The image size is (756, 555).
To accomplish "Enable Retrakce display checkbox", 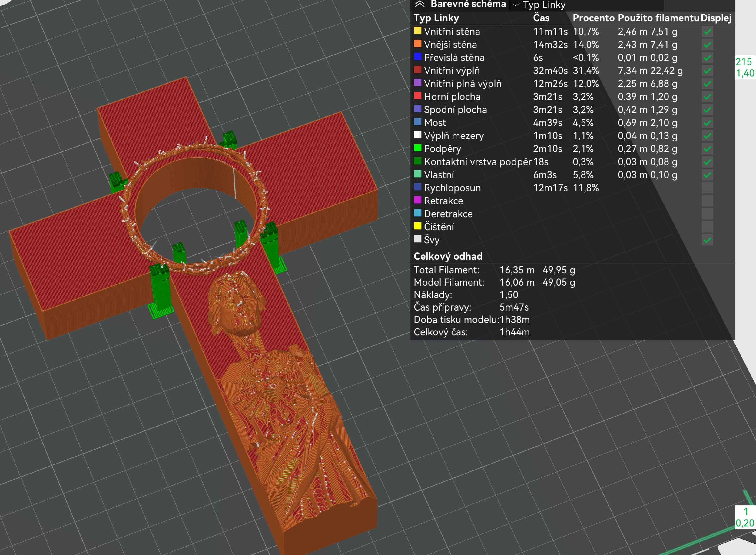I will (707, 201).
